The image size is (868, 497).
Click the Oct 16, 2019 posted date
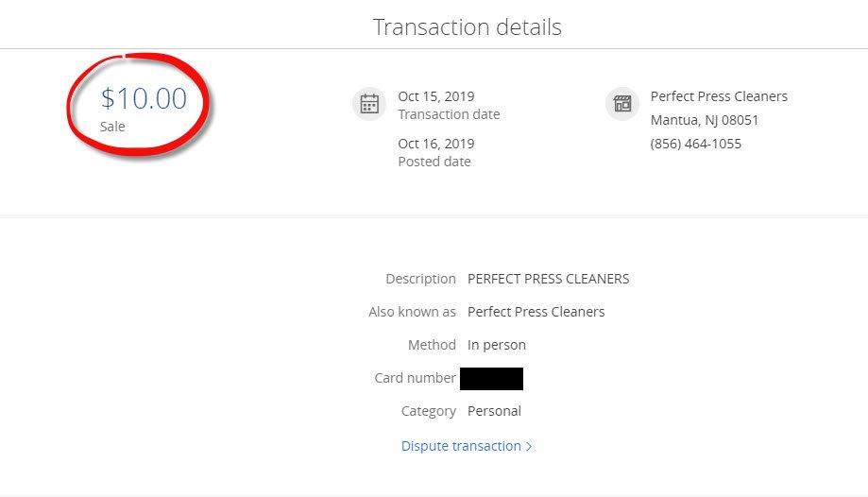(x=436, y=144)
